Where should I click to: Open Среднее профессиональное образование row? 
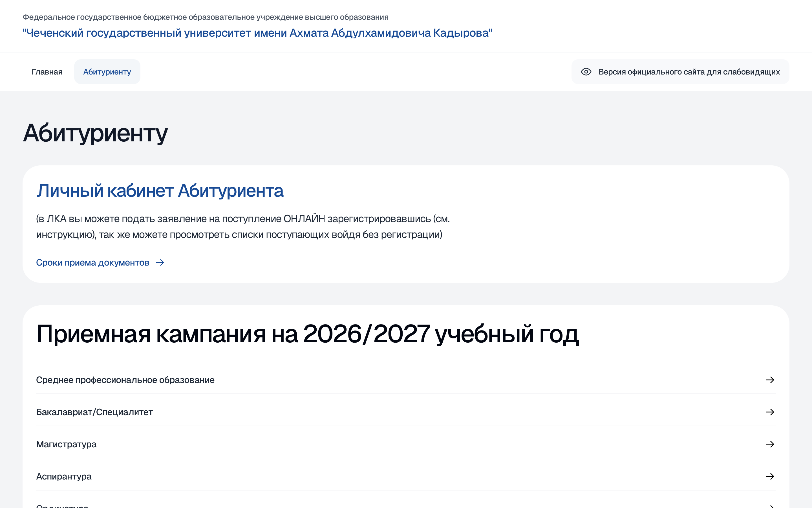click(406, 380)
